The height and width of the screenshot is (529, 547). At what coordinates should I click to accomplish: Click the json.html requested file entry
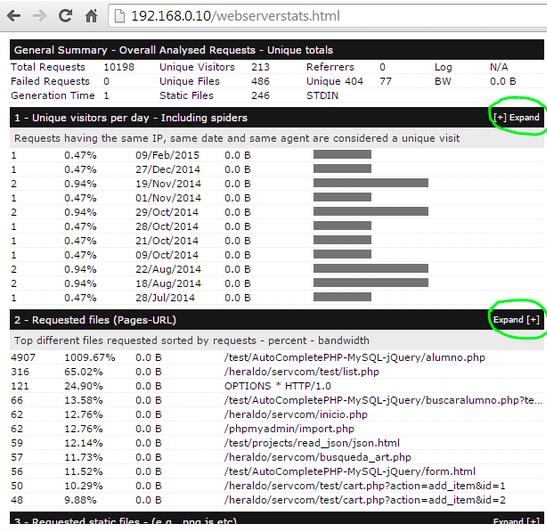click(312, 443)
